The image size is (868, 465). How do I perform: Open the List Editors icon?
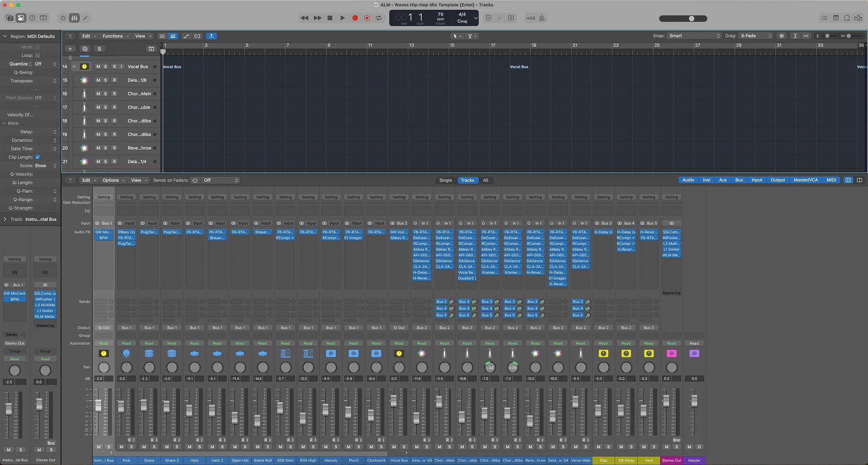point(824,18)
